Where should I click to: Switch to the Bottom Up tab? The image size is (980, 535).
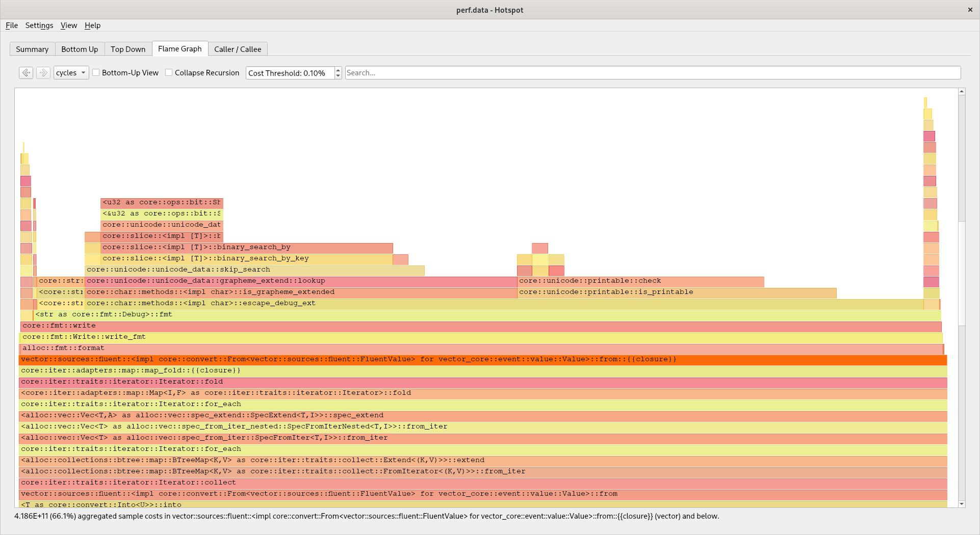[x=80, y=49]
